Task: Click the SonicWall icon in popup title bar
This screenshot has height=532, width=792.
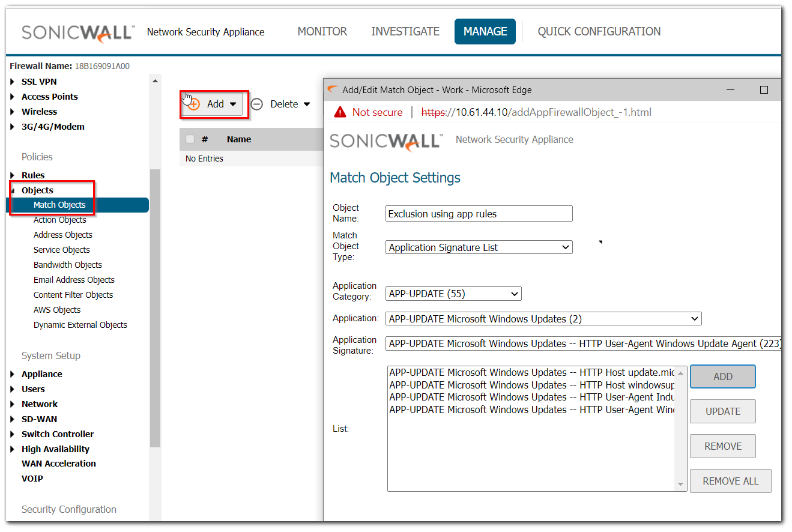Action: [333, 90]
